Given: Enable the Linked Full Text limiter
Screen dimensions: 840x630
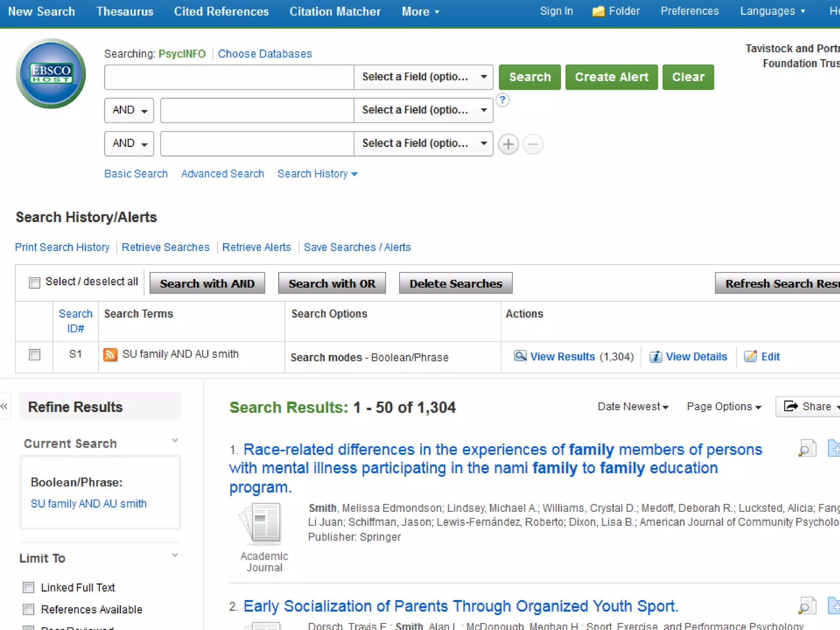Looking at the screenshot, I should click(28, 588).
